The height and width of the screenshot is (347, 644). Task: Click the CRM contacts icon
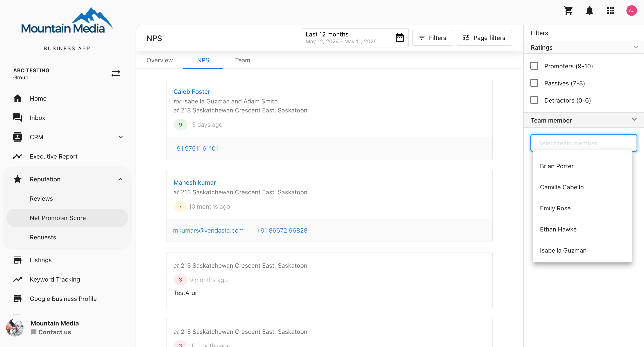(x=18, y=137)
